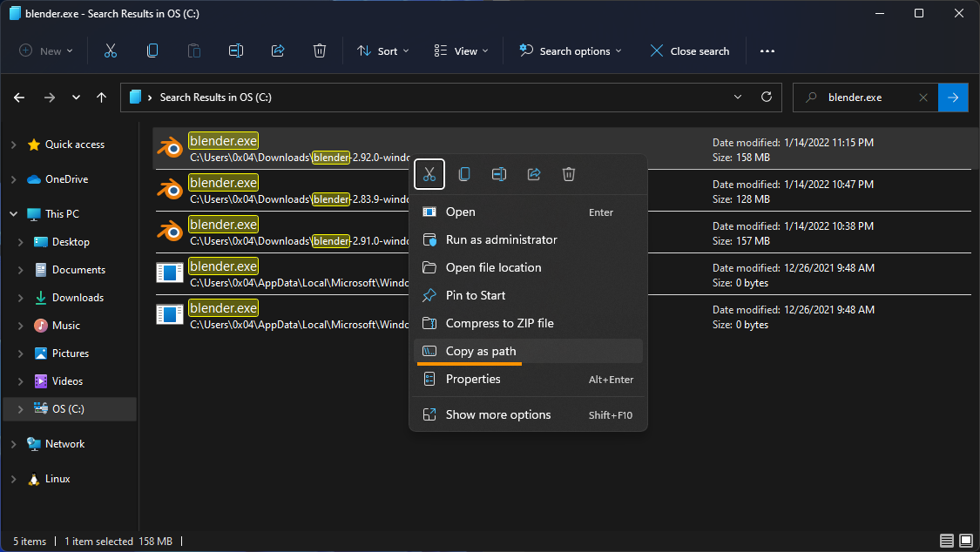The width and height of the screenshot is (980, 552).
Task: Click the Cut icon in the context menu
Action: [429, 174]
